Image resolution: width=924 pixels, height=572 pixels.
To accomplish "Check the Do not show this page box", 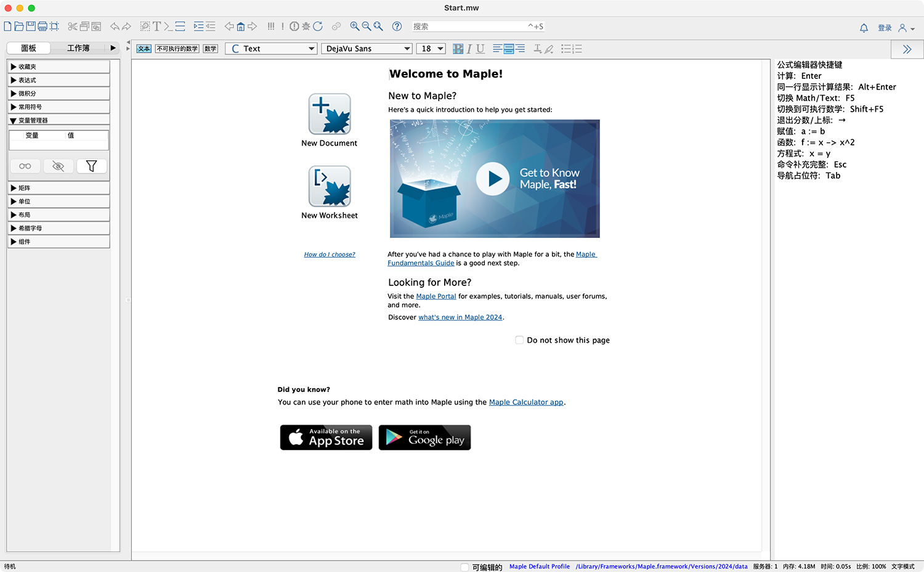I will pyautogui.click(x=519, y=340).
